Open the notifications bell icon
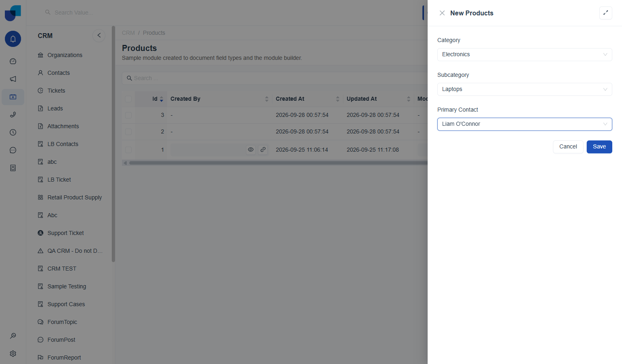 click(13, 39)
